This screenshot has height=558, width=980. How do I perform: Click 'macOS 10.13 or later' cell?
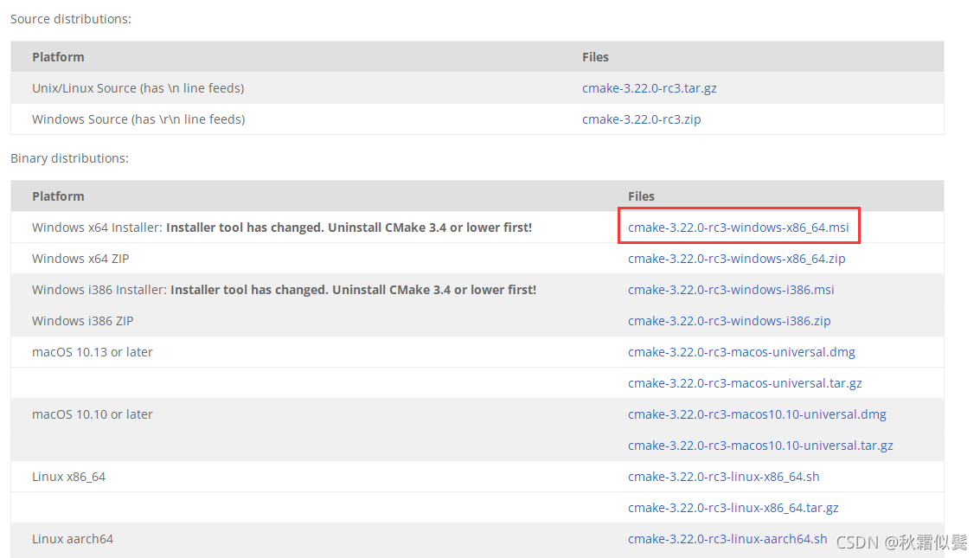coord(93,352)
